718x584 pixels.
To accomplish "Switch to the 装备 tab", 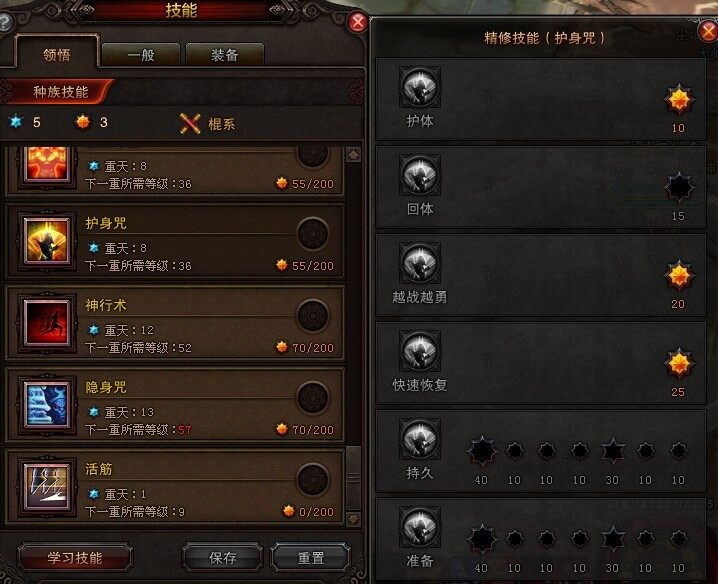I will tap(225, 55).
